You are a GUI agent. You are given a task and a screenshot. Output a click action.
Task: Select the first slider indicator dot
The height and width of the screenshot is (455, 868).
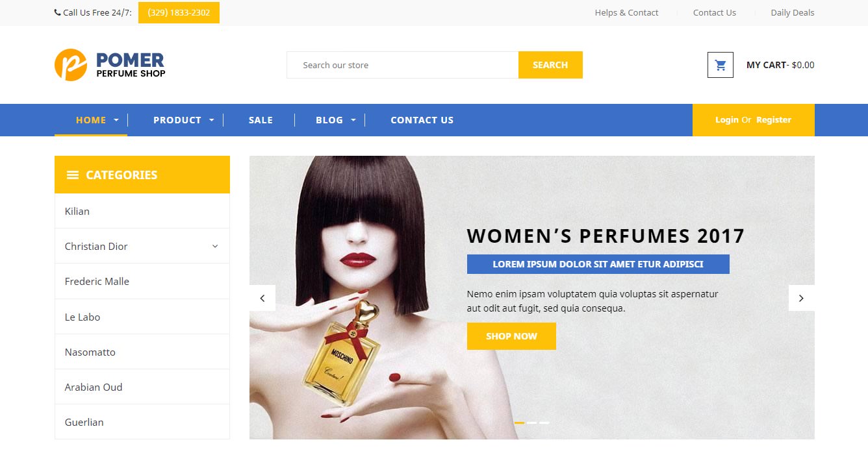coord(519,423)
